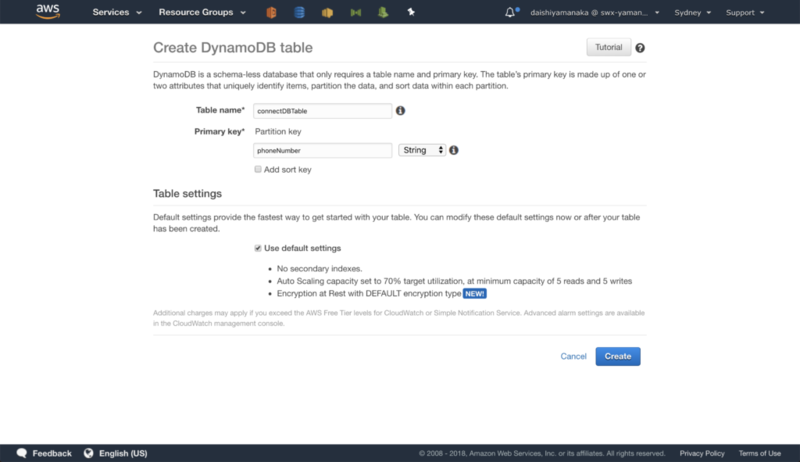The width and height of the screenshot is (800, 462).
Task: Click the Feedback link
Action: coord(52,453)
